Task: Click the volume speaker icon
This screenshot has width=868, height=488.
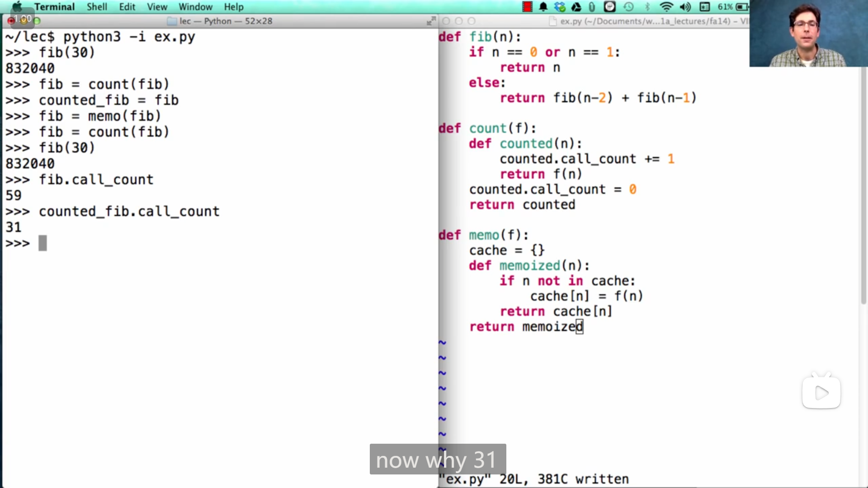Action: click(x=685, y=7)
